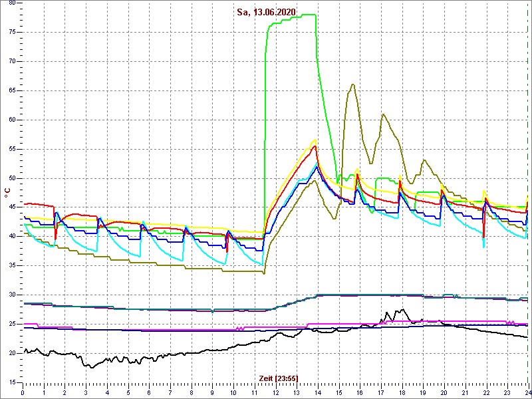Select the '75' temperature axis label
Viewport: 532px width, 399px height.
coord(11,32)
